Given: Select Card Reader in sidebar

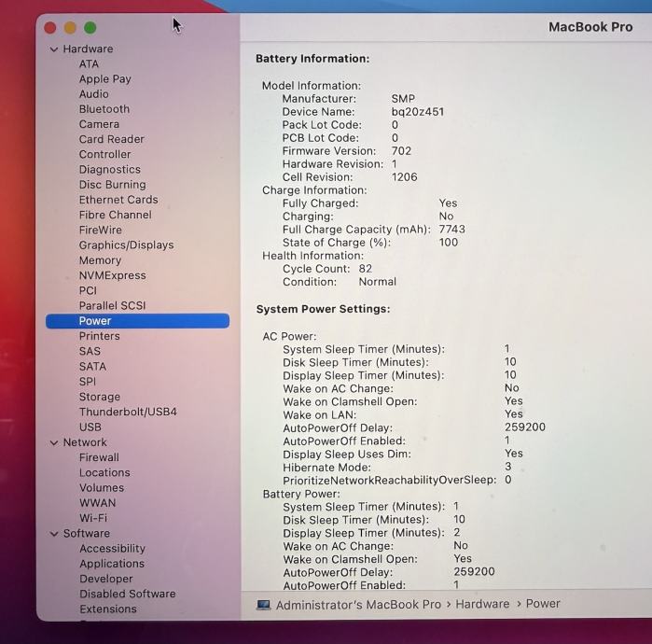Looking at the screenshot, I should point(112,139).
